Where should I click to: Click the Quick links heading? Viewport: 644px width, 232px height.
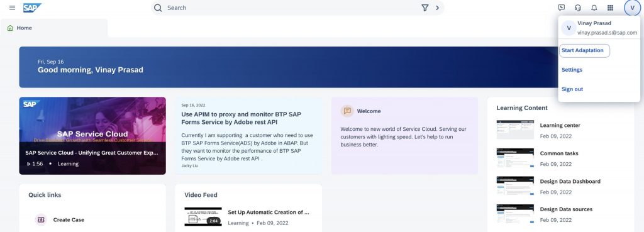click(x=45, y=195)
